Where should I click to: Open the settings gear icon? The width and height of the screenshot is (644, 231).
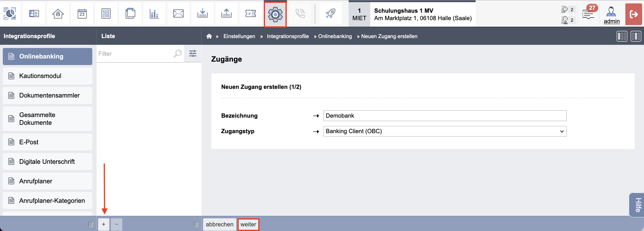point(275,14)
